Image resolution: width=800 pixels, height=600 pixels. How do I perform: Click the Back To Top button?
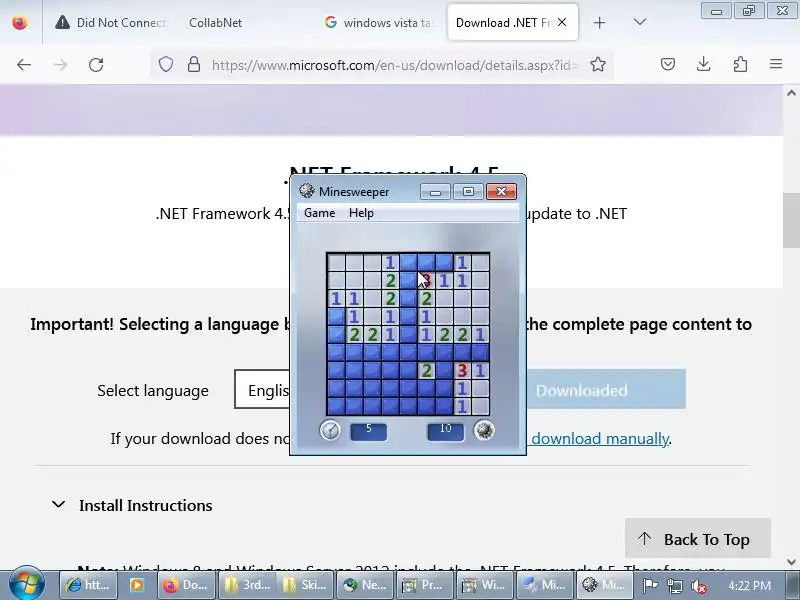point(697,539)
